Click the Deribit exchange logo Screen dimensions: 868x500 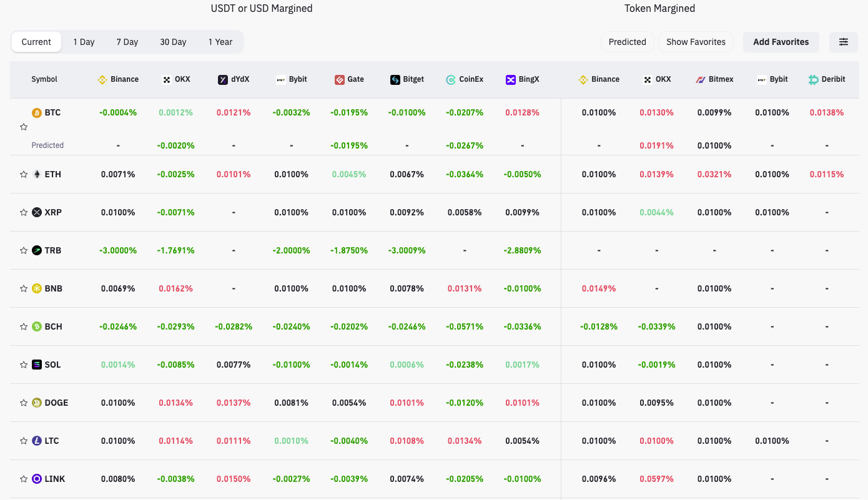click(x=813, y=79)
